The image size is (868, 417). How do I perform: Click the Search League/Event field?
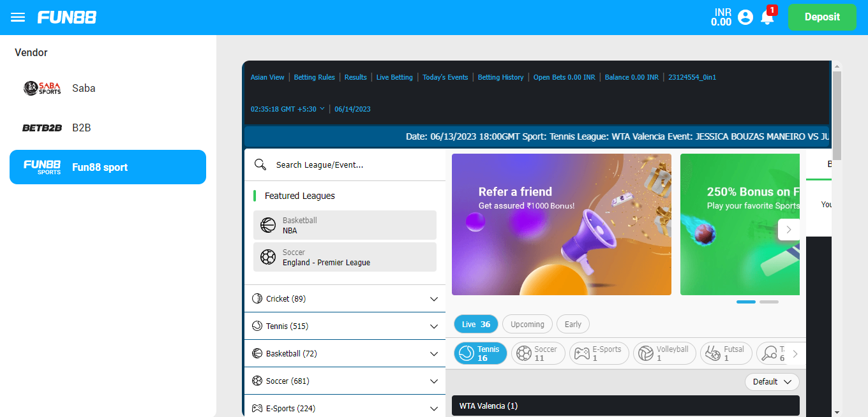(x=345, y=165)
